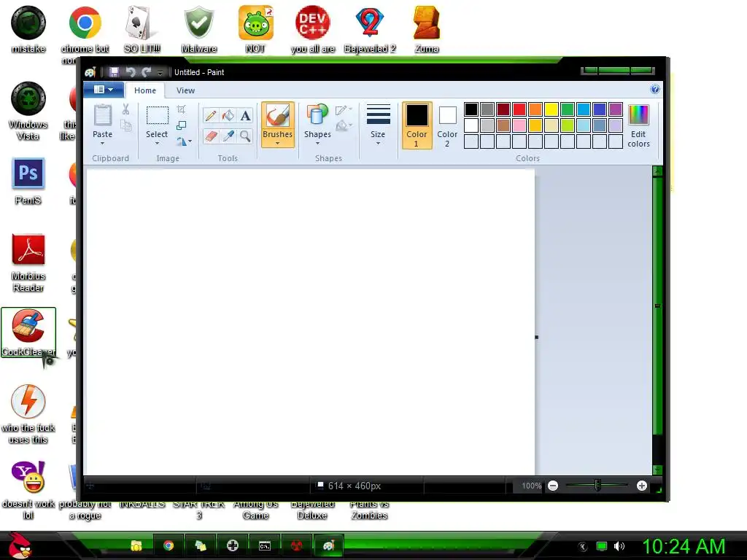Pick the purple color swatch

[x=616, y=109]
